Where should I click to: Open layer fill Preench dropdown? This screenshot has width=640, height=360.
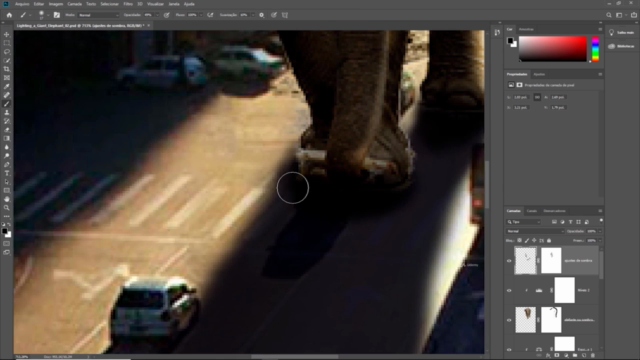click(600, 241)
